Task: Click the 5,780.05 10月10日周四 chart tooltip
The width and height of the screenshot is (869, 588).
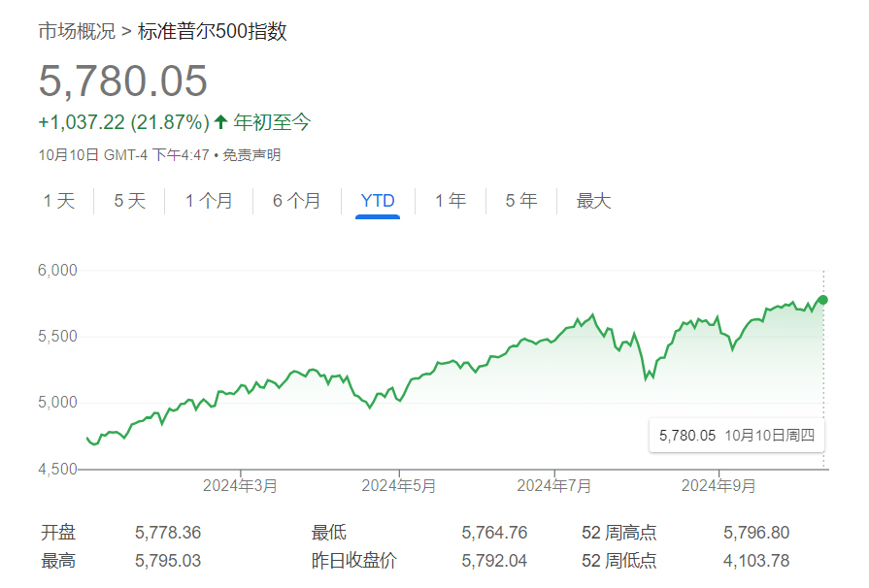Action: (x=737, y=436)
